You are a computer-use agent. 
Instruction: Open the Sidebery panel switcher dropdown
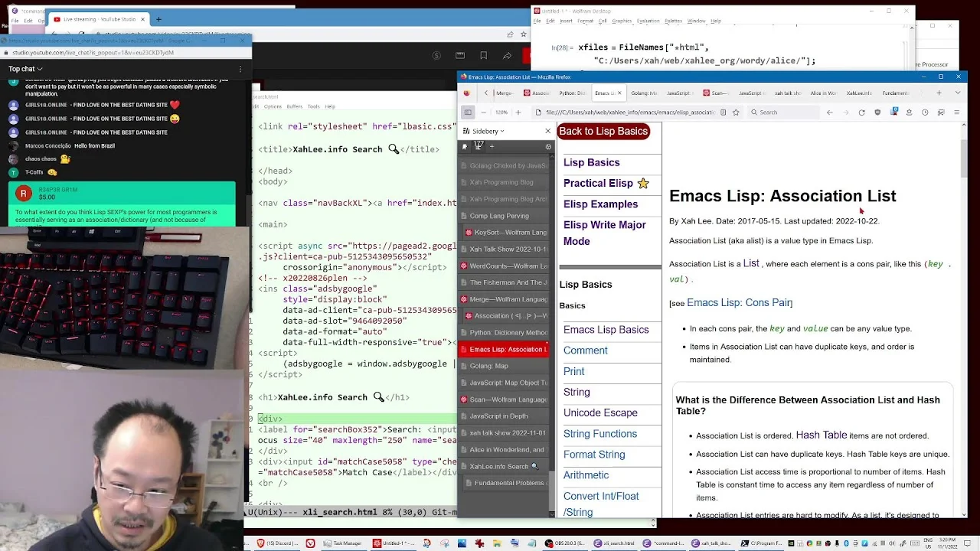point(487,131)
